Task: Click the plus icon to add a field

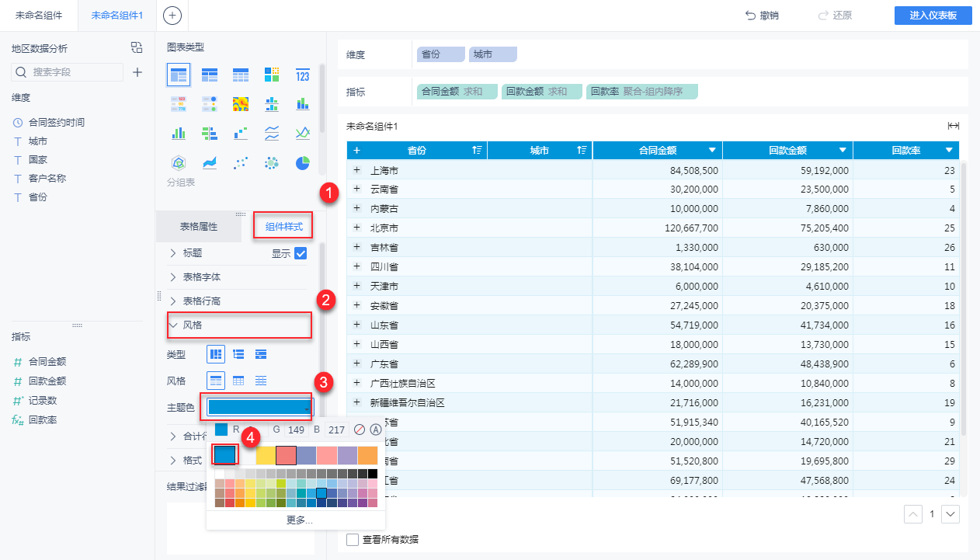Action: 137,72
